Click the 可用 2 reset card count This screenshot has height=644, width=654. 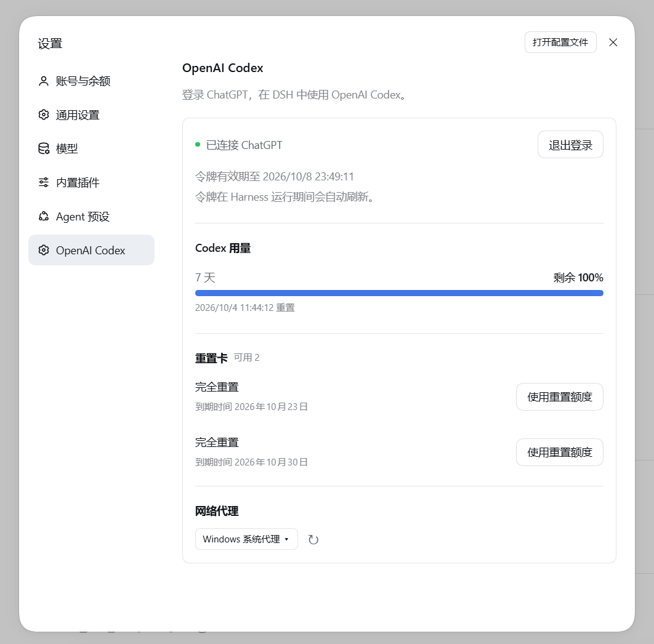(x=246, y=358)
